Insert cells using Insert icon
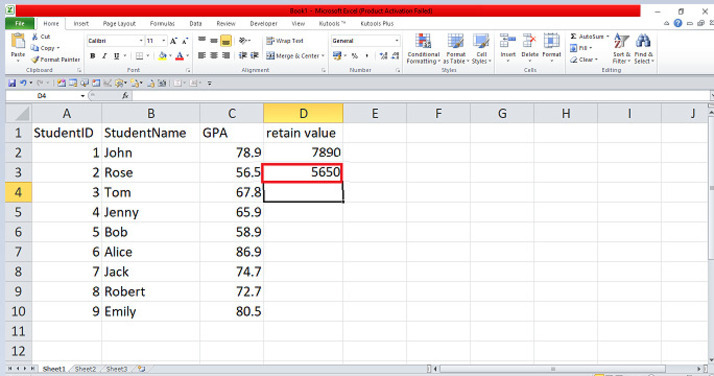This screenshot has height=376, width=714. 508,41
